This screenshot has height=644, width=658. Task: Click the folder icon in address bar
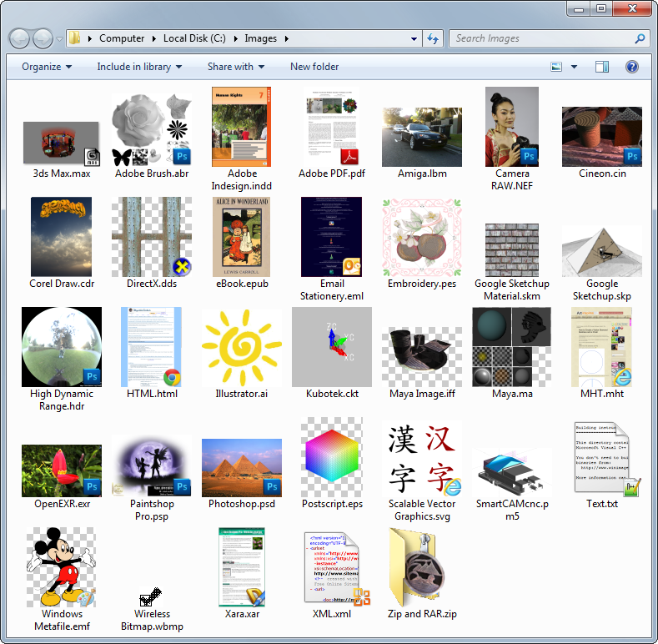(75, 38)
